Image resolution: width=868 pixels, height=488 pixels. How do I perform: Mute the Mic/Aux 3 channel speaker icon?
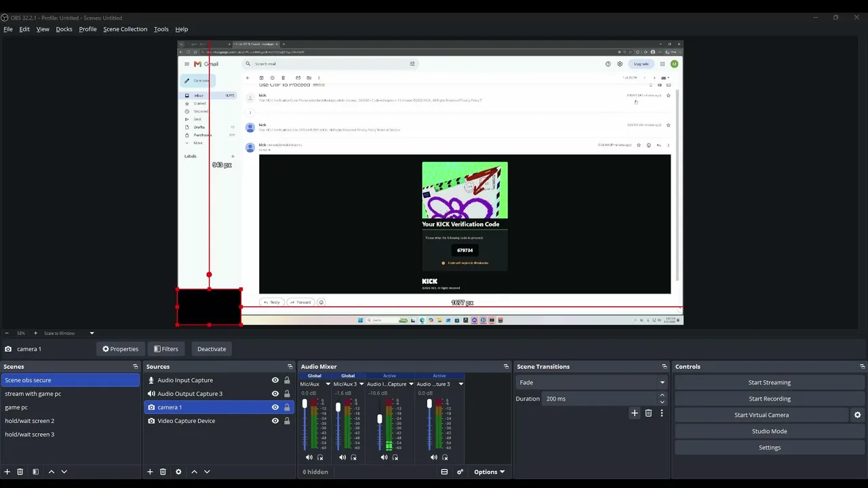pyautogui.click(x=342, y=457)
